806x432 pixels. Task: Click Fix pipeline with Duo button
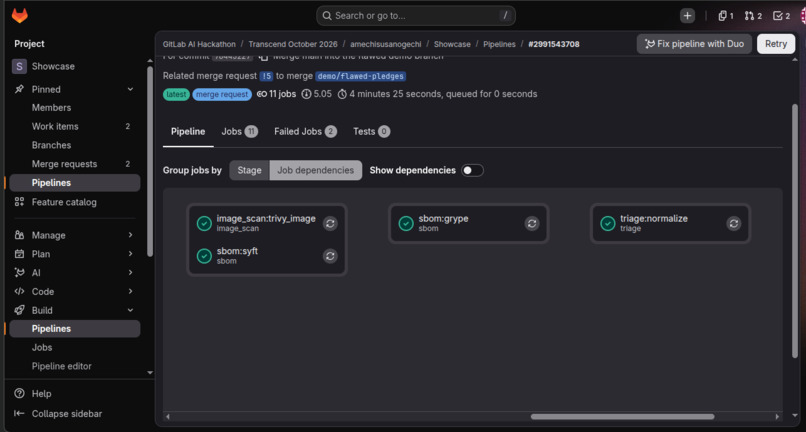click(694, 44)
